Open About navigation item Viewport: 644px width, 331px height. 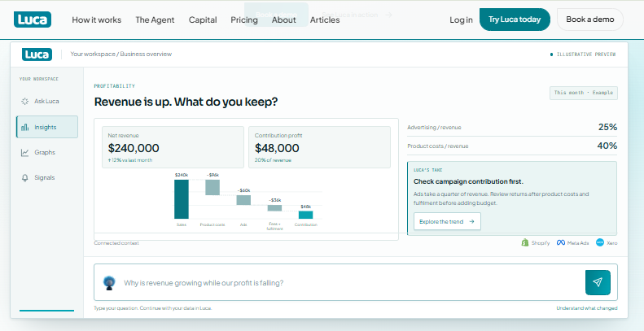tap(284, 20)
